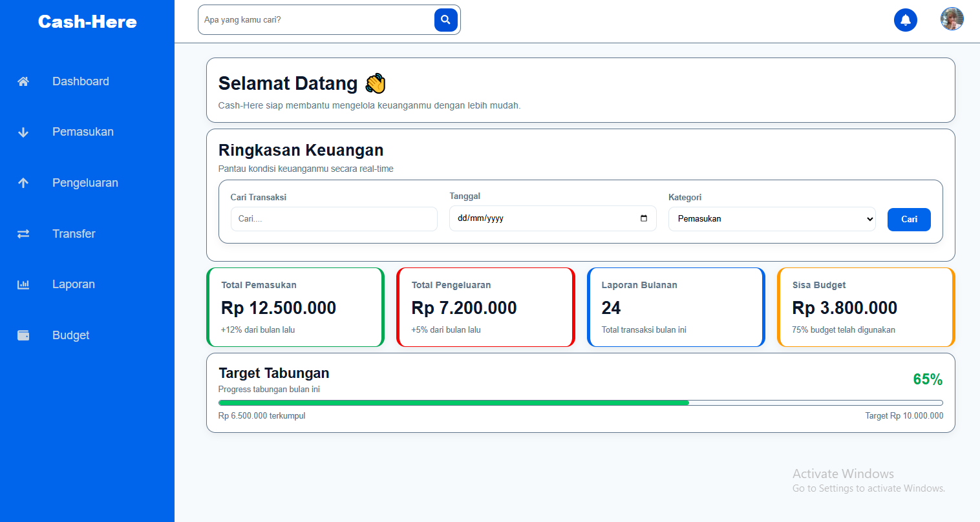This screenshot has width=980, height=522.
Task: Click the Budget wallet icon
Action: (23, 335)
